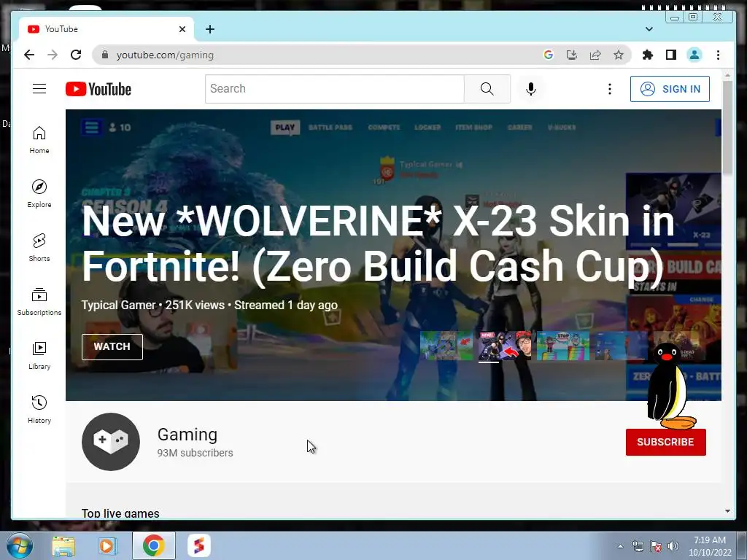This screenshot has height=560, width=747.
Task: Go to Home in the sidebar
Action: [39, 140]
